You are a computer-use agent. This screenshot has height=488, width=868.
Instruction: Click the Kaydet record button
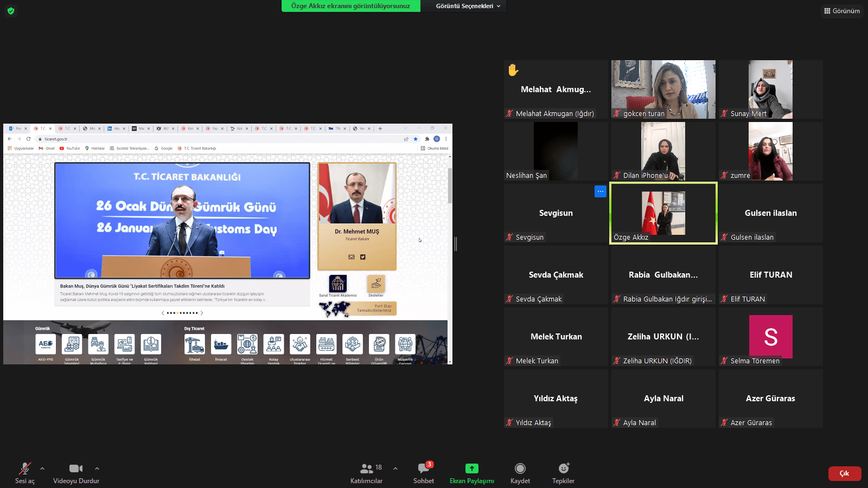tap(520, 473)
